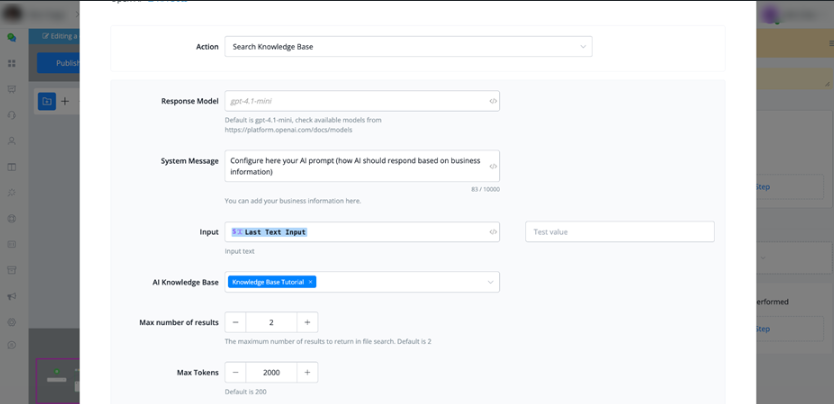This screenshot has height=404, width=834.
Task: Click the code icon in Response Model field
Action: [x=493, y=101]
